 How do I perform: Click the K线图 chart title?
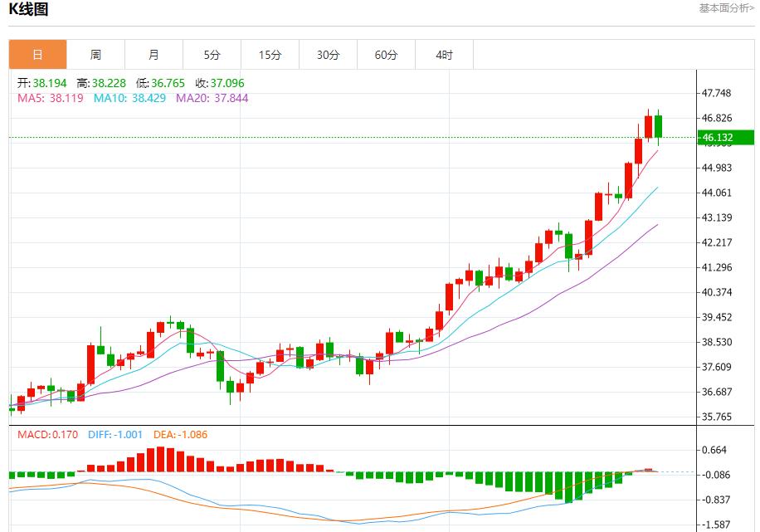pyautogui.click(x=27, y=8)
